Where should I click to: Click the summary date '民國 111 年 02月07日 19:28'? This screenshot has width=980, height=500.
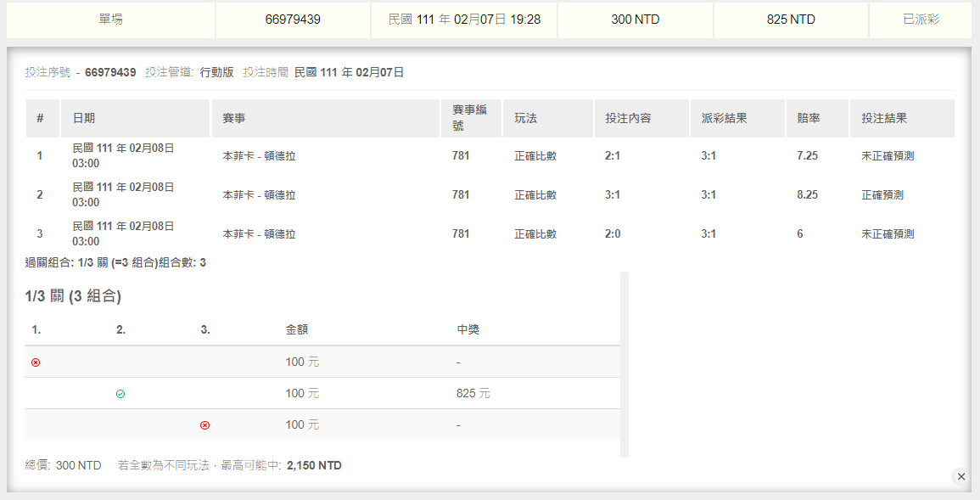(x=464, y=20)
